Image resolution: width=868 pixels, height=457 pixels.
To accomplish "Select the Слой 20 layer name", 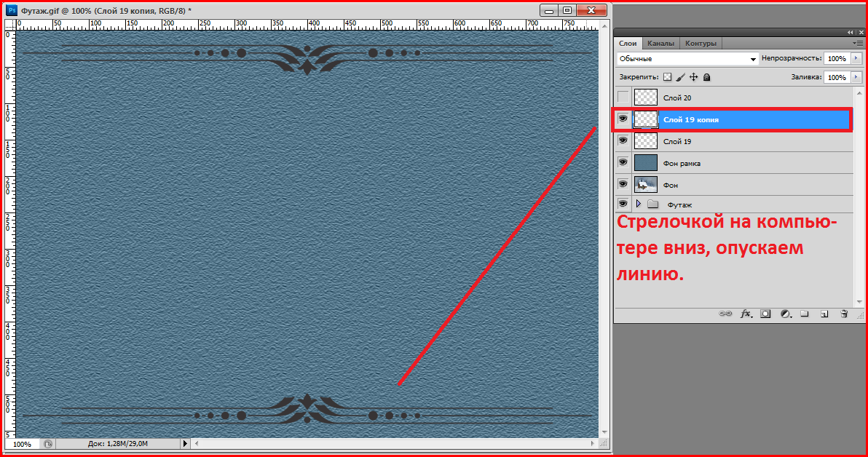I will (x=677, y=98).
